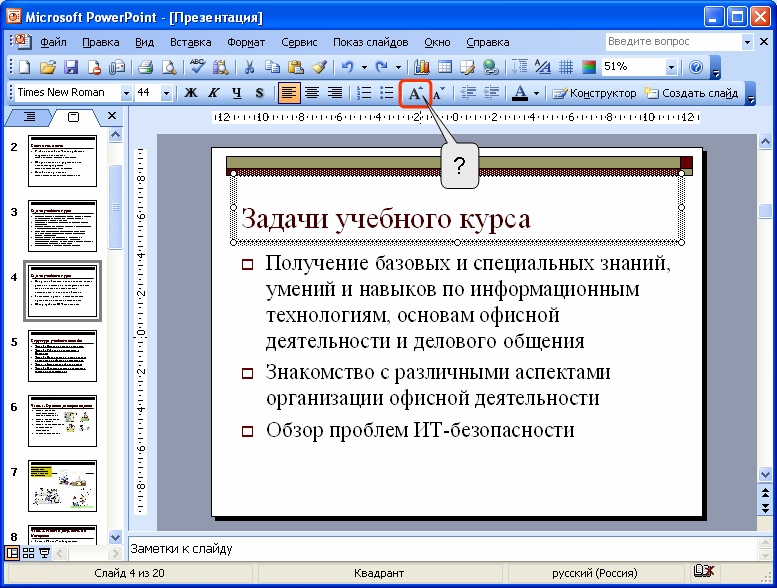Redo the last undone action
777x588 pixels.
381,66
